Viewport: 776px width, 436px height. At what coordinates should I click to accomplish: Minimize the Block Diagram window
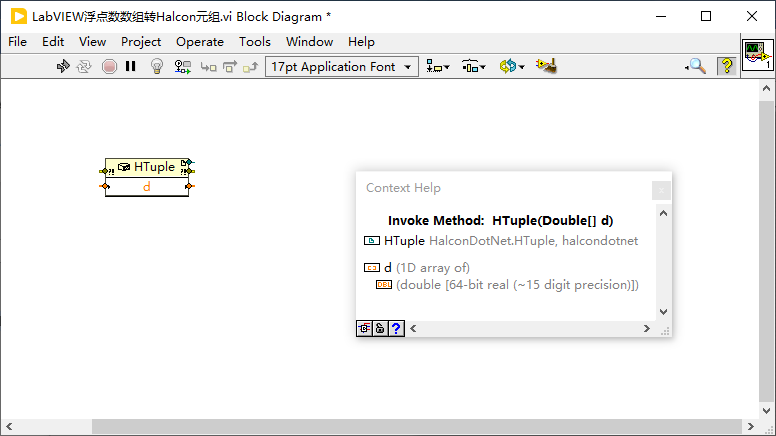coord(661,16)
